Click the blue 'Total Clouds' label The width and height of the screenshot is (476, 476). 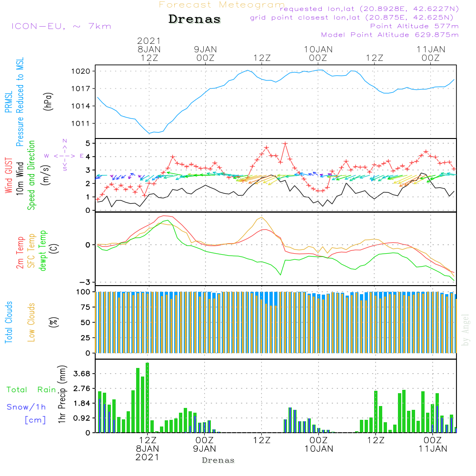click(x=9, y=322)
